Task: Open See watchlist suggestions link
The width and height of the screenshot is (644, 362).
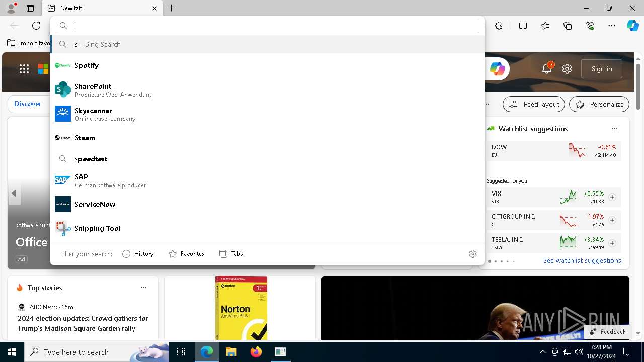Action: 582,260
